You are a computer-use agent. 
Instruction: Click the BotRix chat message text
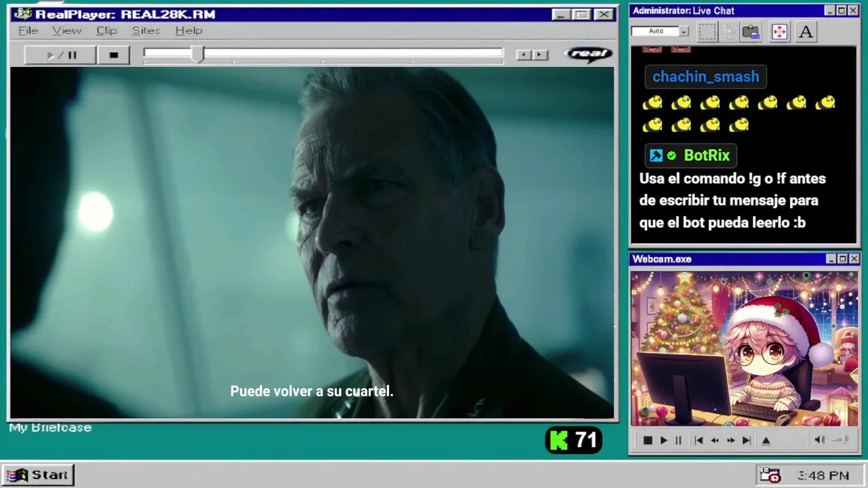tap(732, 201)
